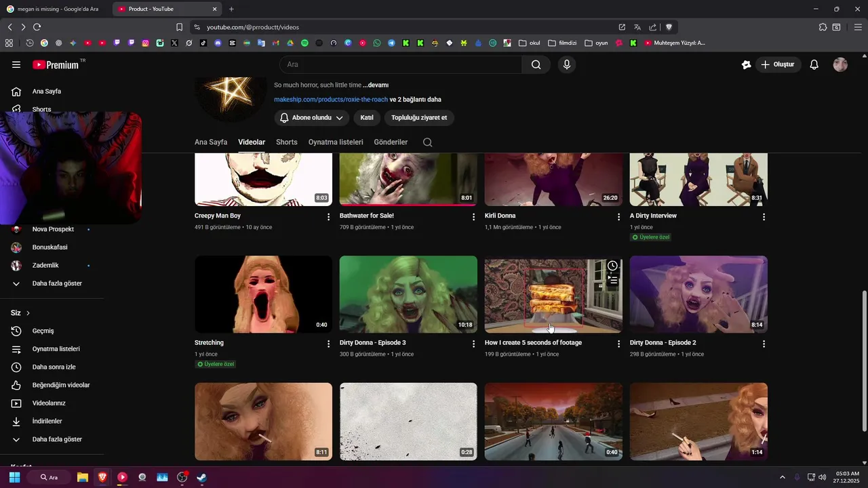Open channel Oynatma listeleri tab
Screen dimensions: 868x488
(x=336, y=142)
